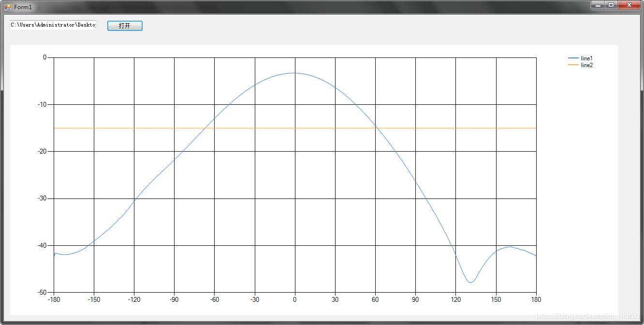The height and width of the screenshot is (325, 644).
Task: Click the orange line2 legend marker
Action: click(x=574, y=65)
